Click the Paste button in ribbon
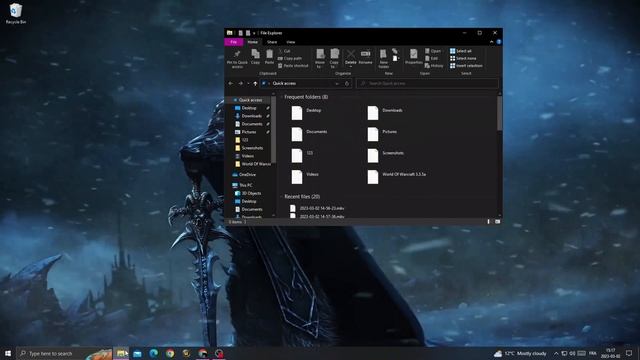The image size is (640, 360). 269,57
